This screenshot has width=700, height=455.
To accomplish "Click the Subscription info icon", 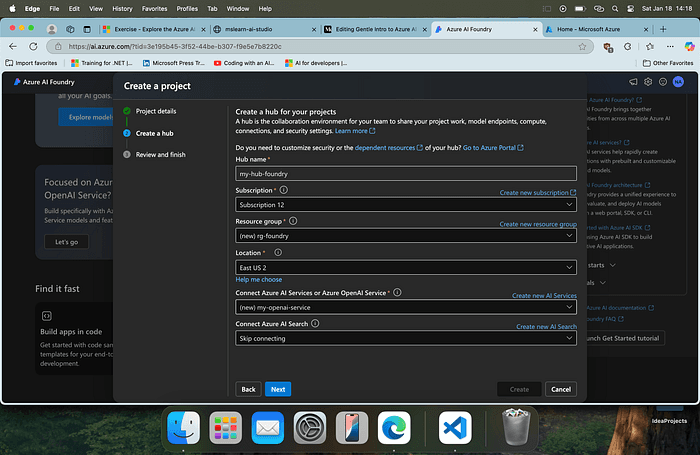I will point(283,190).
